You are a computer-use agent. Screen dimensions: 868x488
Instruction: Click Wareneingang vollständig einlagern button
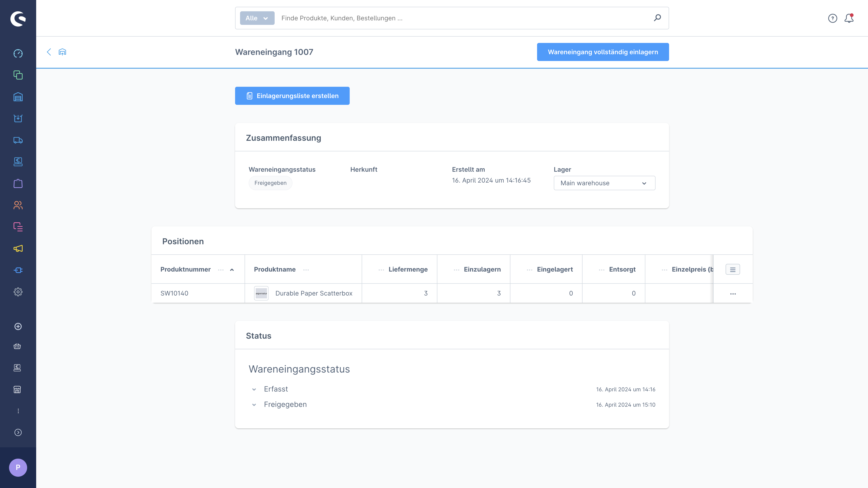tap(602, 52)
